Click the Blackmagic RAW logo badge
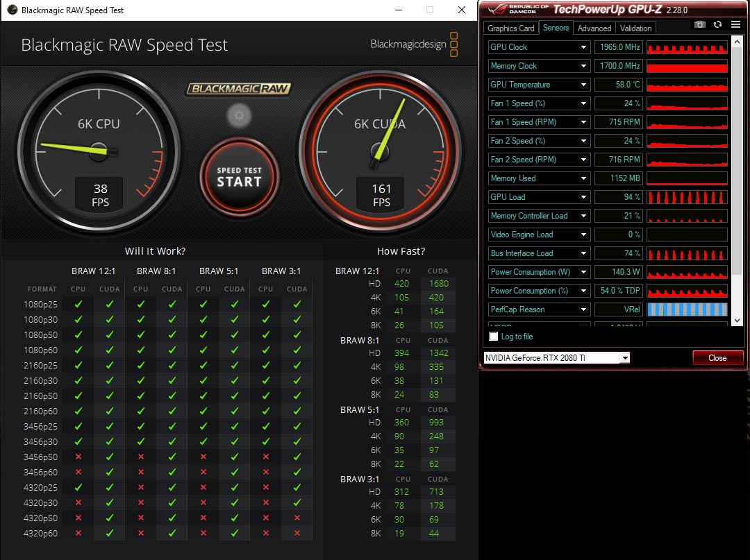Viewport: 750px width, 560px height. (239, 89)
